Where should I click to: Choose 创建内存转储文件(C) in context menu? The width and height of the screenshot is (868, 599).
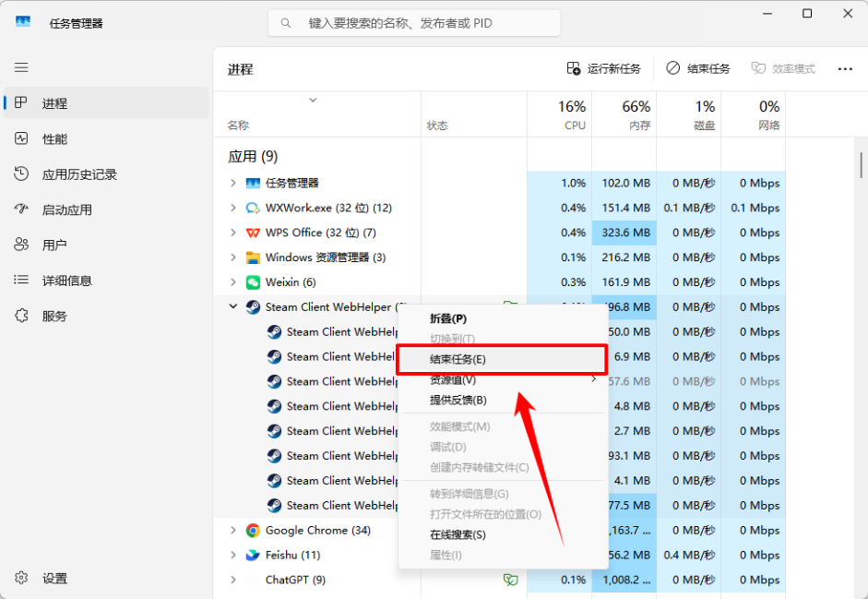(x=503, y=467)
